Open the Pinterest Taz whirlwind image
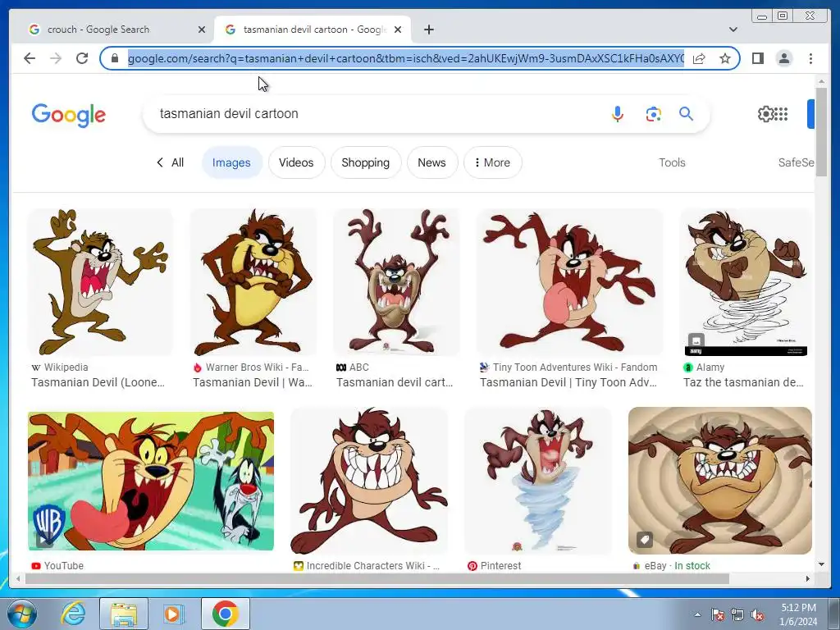This screenshot has width=840, height=630. click(538, 481)
